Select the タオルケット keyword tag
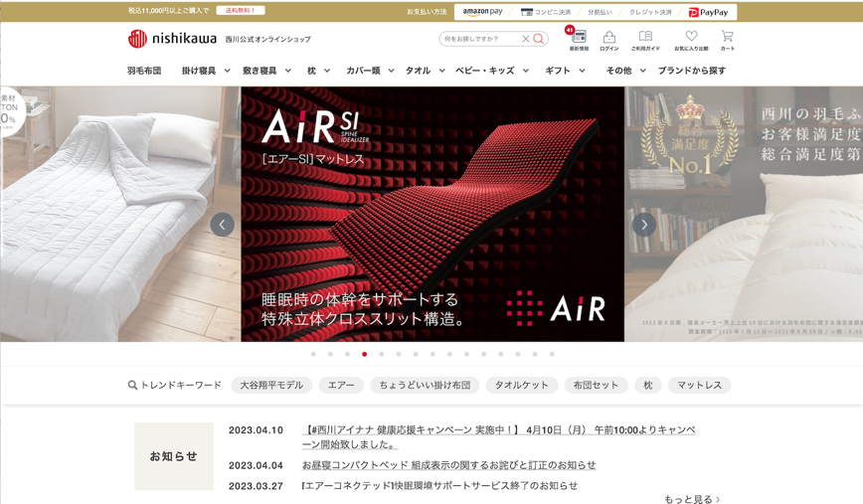 [521, 385]
